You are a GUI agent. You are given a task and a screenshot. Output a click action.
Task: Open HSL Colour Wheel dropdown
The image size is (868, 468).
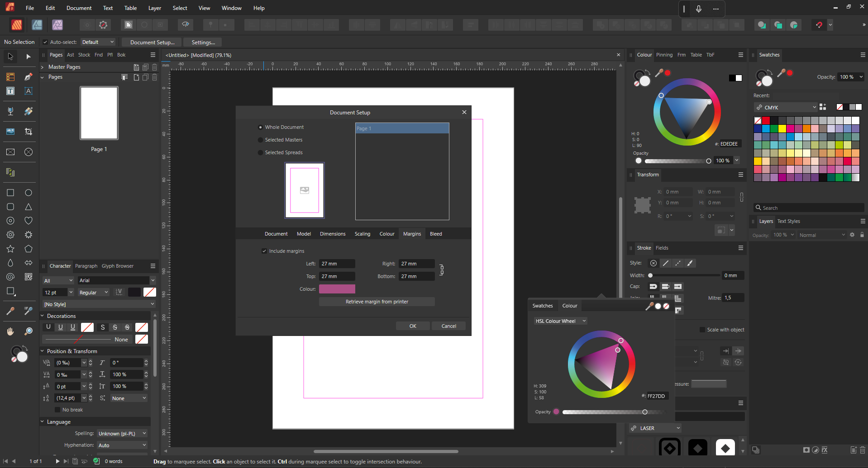click(560, 321)
